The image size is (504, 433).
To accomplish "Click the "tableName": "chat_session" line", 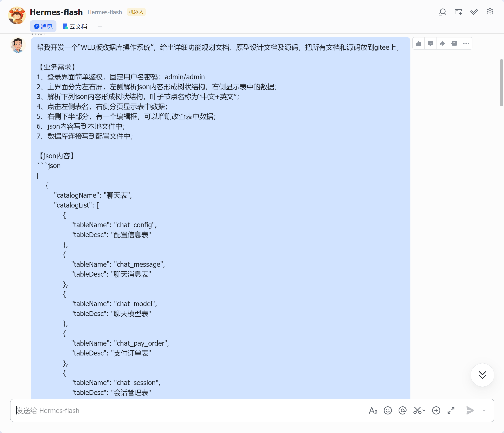I will (x=116, y=383).
